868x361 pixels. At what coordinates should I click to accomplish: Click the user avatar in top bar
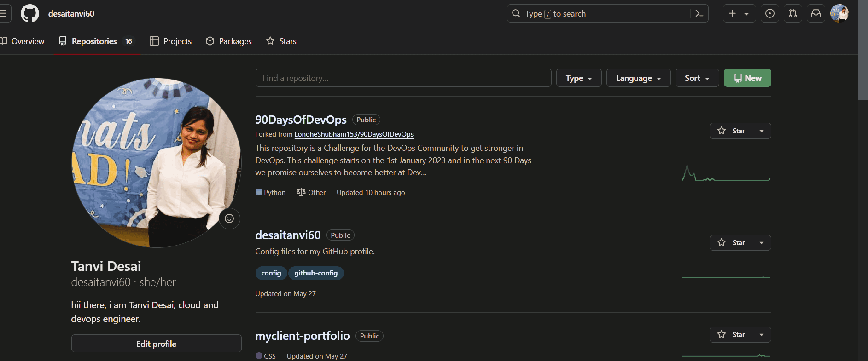(839, 14)
